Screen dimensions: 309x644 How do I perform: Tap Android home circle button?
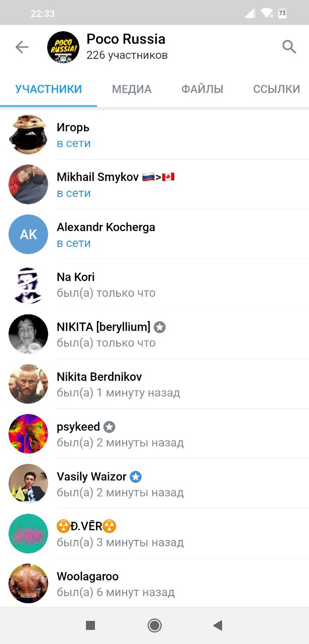click(x=154, y=625)
